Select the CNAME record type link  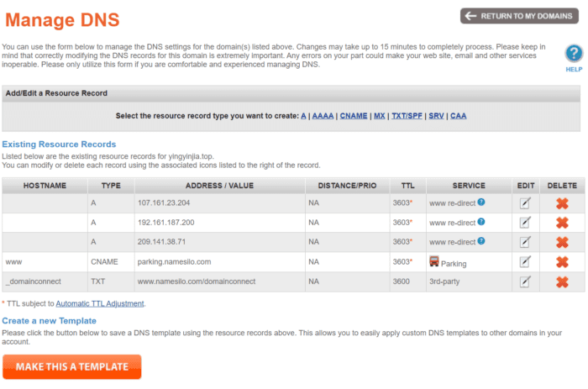pos(354,116)
